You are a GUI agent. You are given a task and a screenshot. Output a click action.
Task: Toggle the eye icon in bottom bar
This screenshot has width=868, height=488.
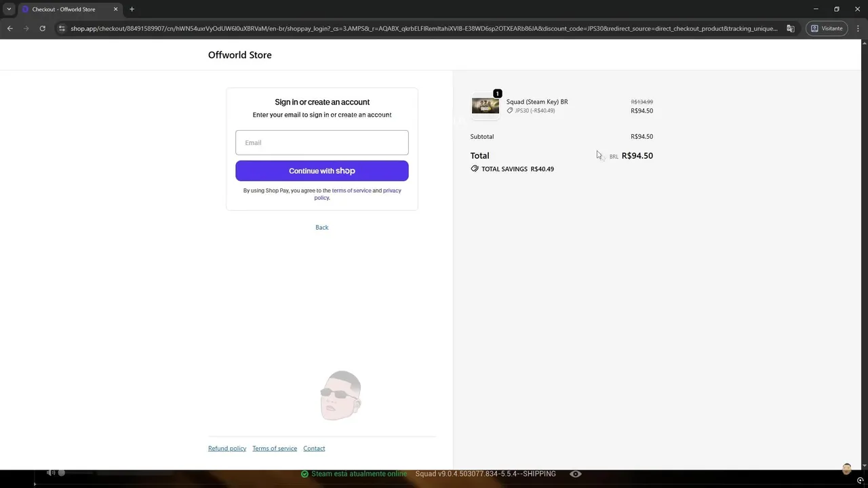[x=576, y=474]
